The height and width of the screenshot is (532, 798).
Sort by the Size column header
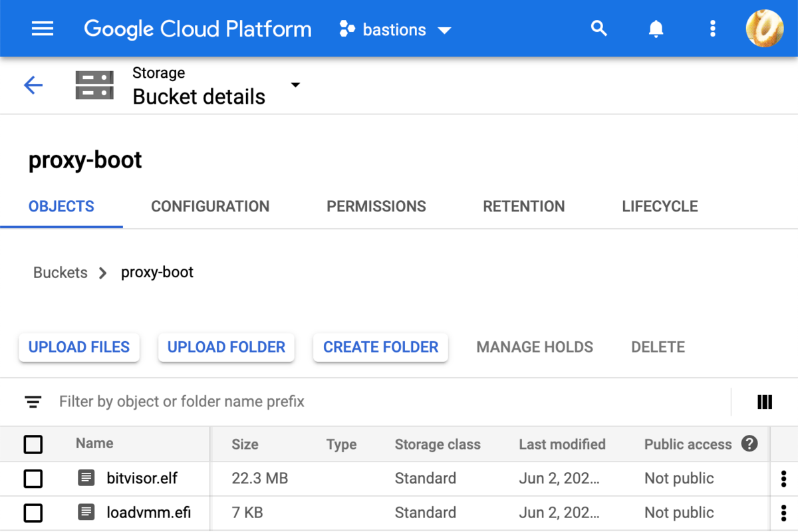(245, 444)
